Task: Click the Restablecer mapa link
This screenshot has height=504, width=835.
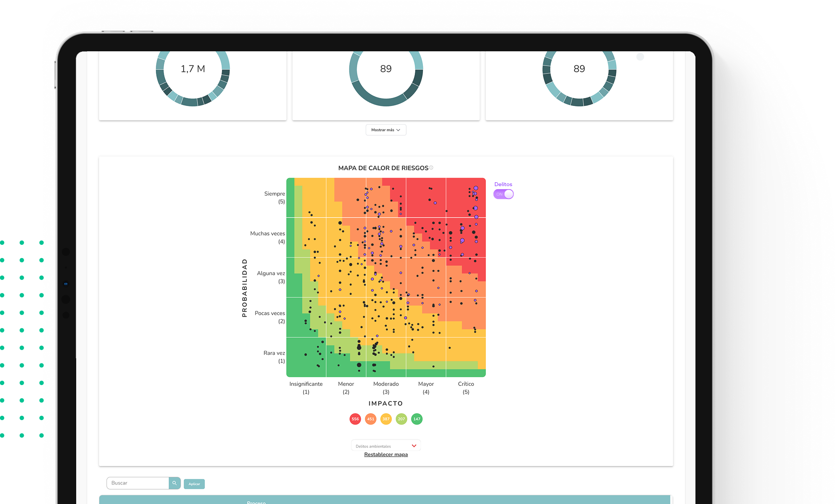Action: tap(386, 455)
